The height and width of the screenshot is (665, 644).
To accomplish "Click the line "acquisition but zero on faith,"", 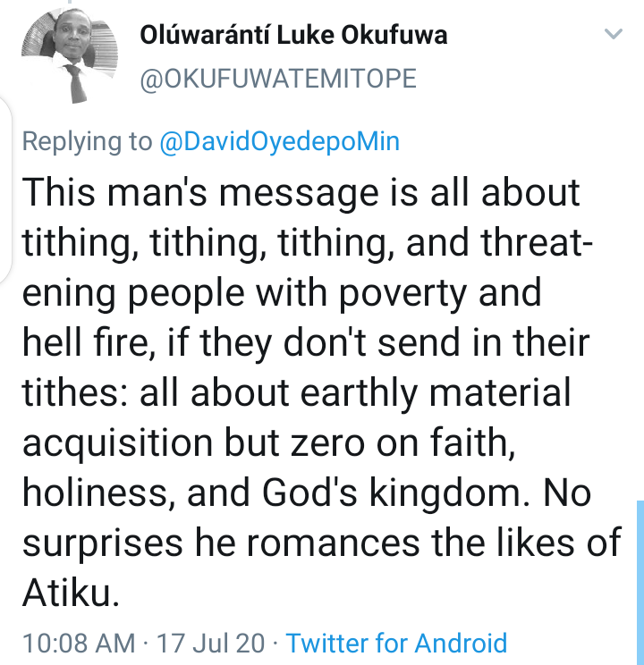I will coord(269,443).
